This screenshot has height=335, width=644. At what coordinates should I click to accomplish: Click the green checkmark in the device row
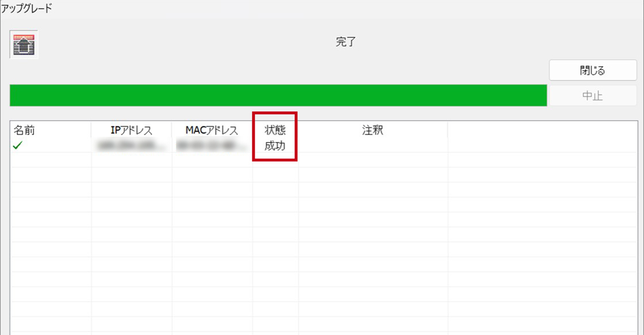tap(18, 145)
